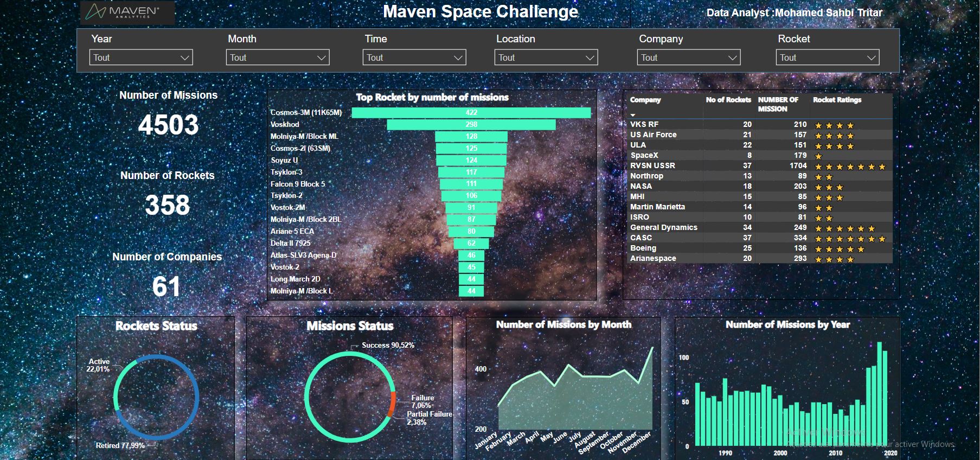Click the sort arrow under Company header
Image resolution: width=980 pixels, height=460 pixels.
[633, 115]
